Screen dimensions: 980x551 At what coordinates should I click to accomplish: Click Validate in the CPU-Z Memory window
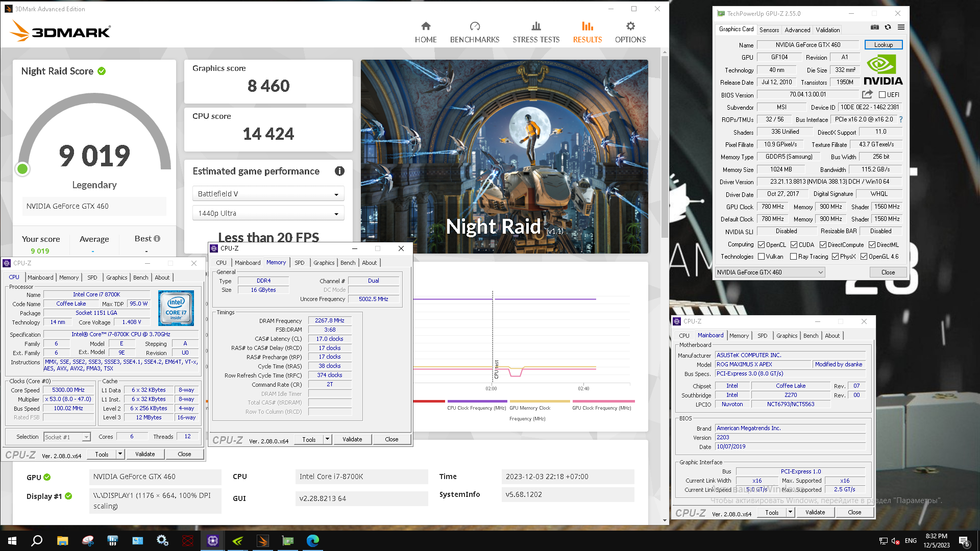point(352,439)
